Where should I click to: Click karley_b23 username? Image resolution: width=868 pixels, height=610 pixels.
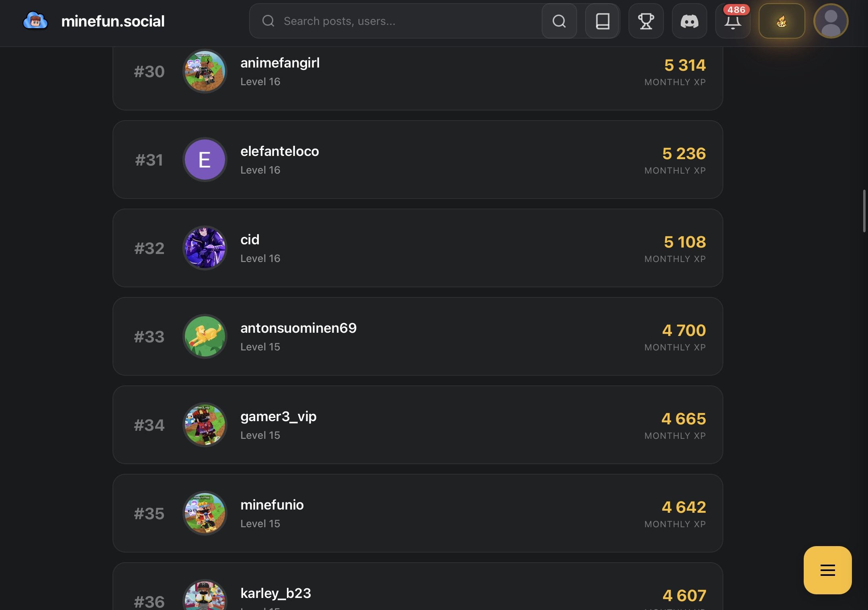(x=276, y=593)
